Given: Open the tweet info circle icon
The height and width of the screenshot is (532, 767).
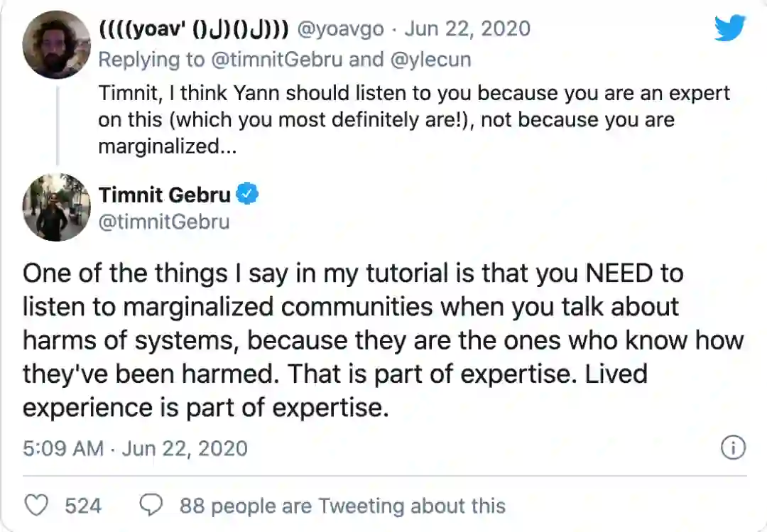Looking at the screenshot, I should click(x=732, y=447).
